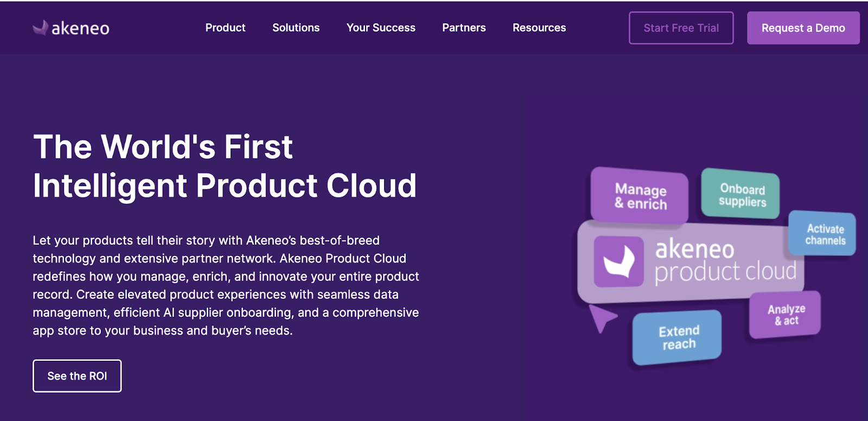Open the Your Success menu
This screenshot has width=868, height=421.
(381, 28)
